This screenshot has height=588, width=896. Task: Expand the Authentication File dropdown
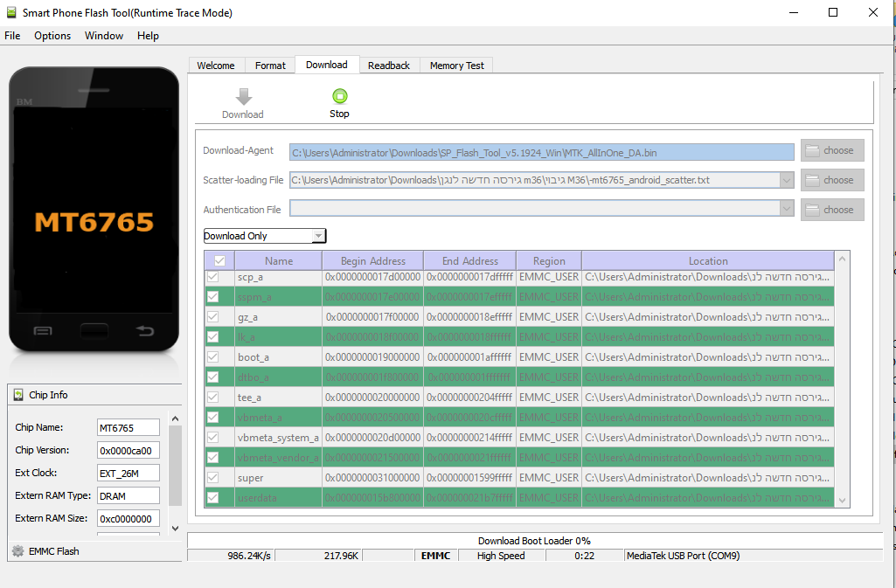(x=787, y=210)
